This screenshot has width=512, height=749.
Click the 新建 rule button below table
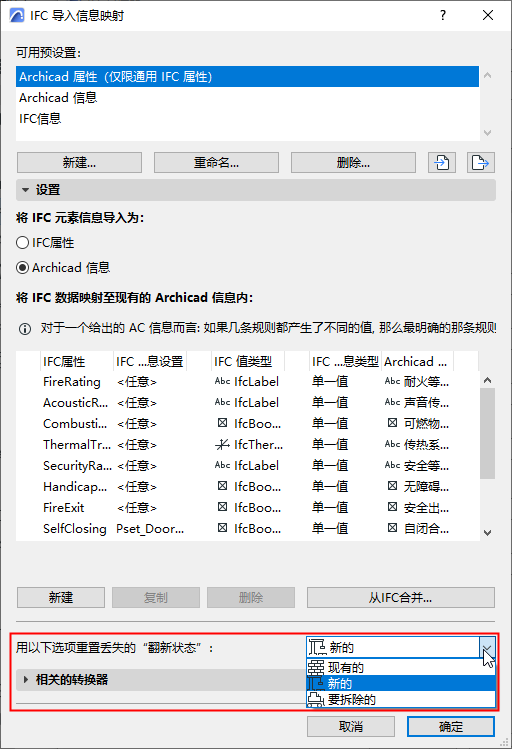pyautogui.click(x=61, y=598)
